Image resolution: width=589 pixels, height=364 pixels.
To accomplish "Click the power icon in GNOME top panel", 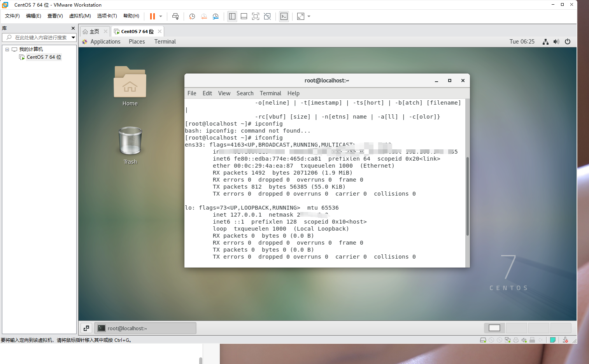I will (568, 42).
